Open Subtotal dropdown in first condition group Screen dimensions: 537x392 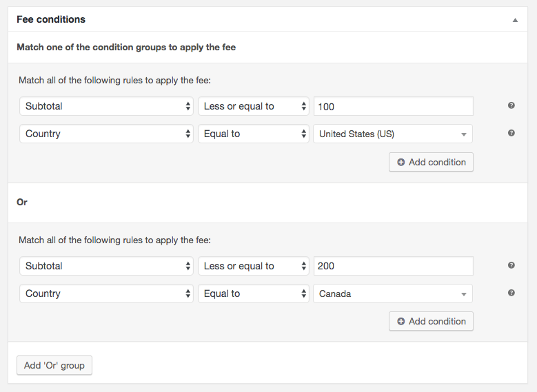(107, 106)
